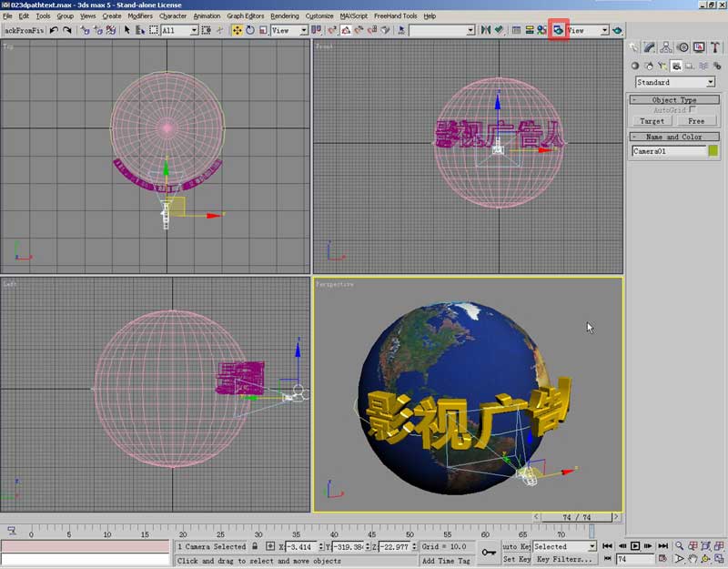Select the Lights category icon

tap(662, 66)
